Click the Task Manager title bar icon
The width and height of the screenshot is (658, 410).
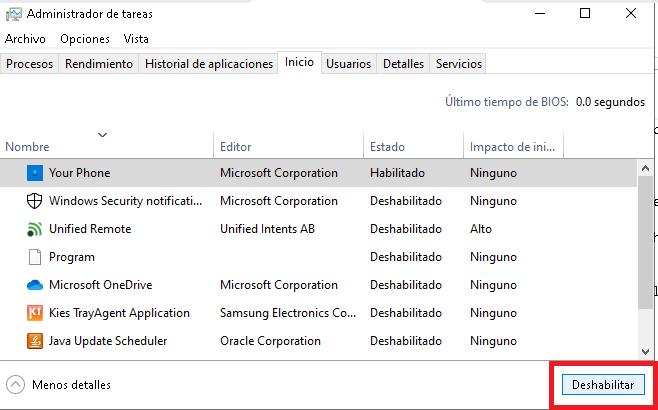(x=13, y=14)
